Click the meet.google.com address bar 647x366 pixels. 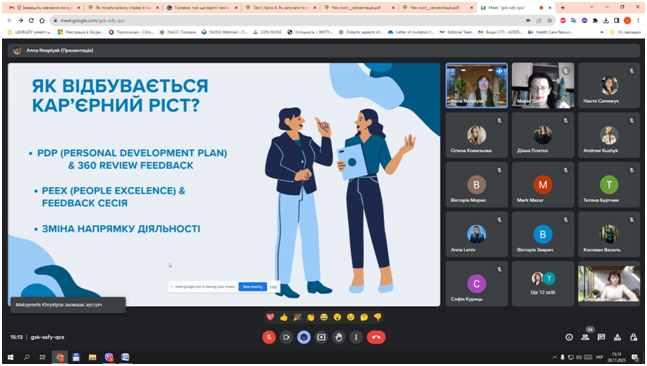click(x=289, y=20)
